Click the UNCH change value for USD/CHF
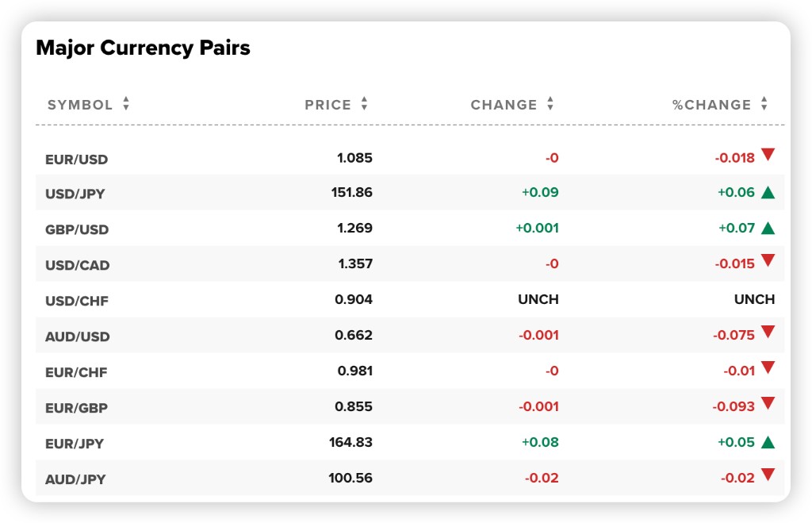This screenshot has height=523, width=812. click(538, 299)
